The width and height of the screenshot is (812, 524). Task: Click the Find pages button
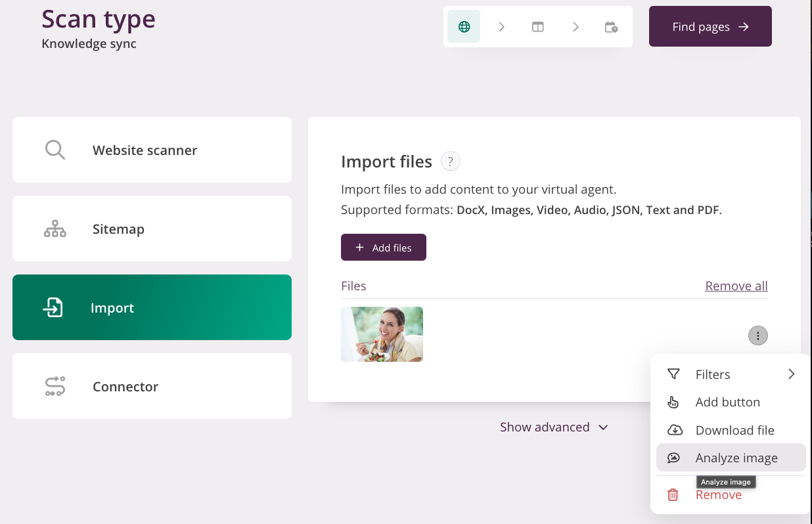pos(710,26)
